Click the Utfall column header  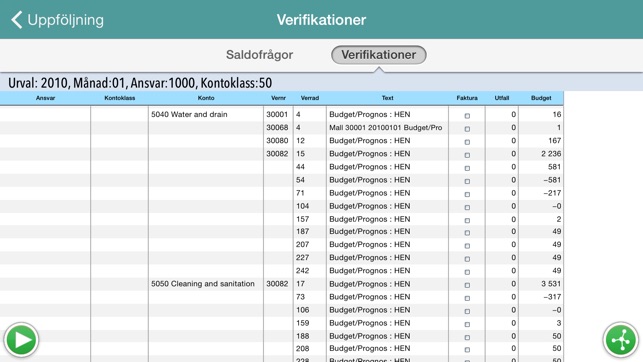(502, 98)
